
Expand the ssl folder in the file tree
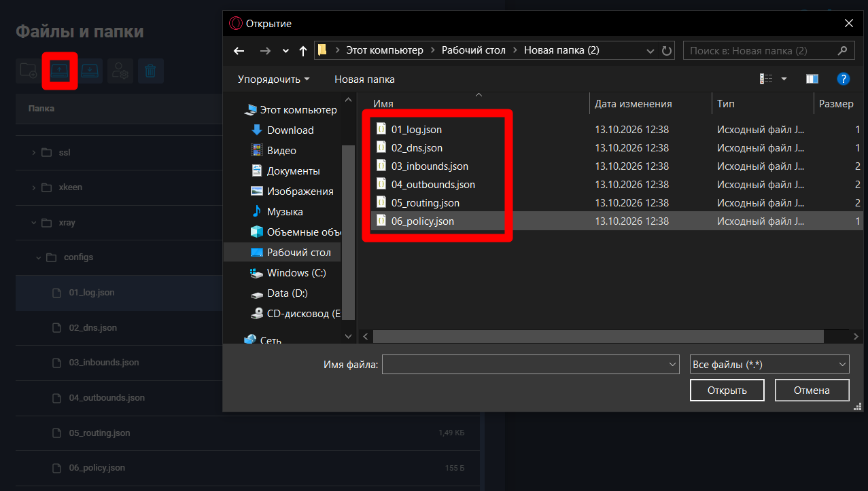pyautogui.click(x=34, y=153)
